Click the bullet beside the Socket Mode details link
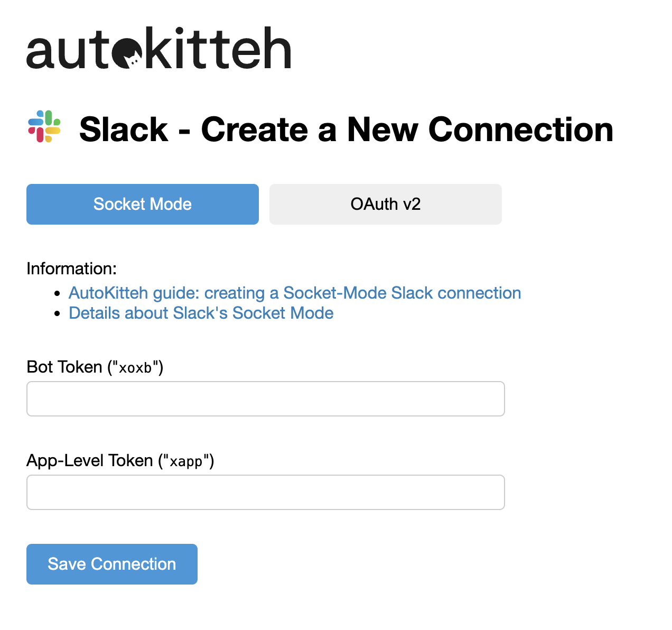 (x=58, y=313)
